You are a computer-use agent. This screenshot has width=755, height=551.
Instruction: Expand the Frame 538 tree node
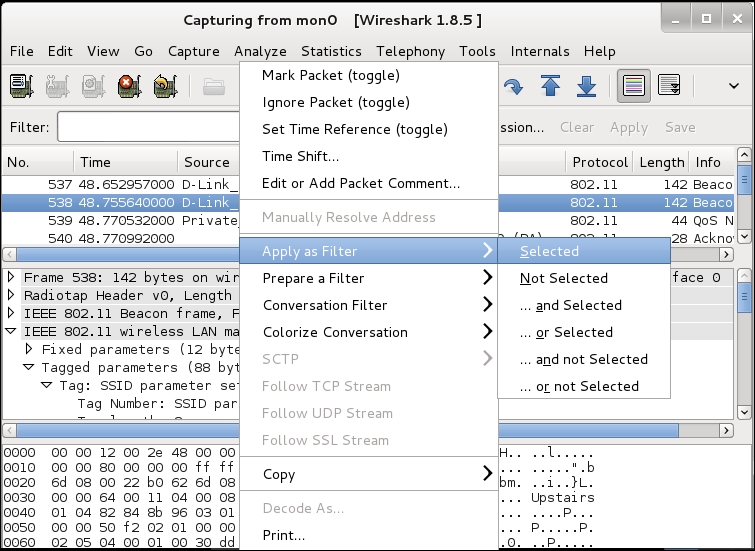(11, 277)
